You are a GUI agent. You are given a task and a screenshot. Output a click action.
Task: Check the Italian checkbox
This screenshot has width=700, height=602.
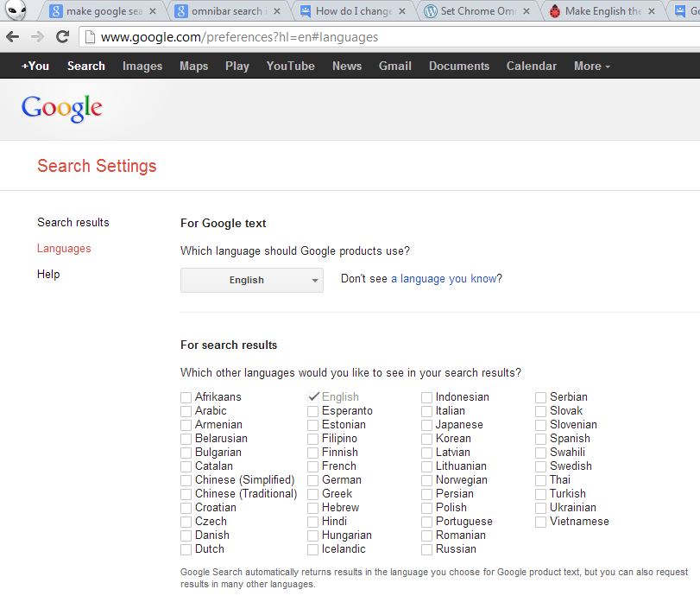point(426,411)
